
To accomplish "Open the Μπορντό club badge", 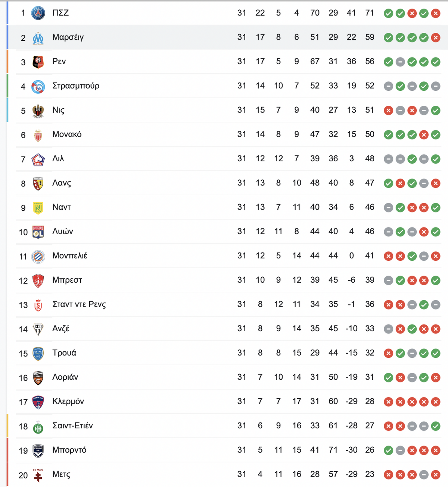I will [x=38, y=451].
